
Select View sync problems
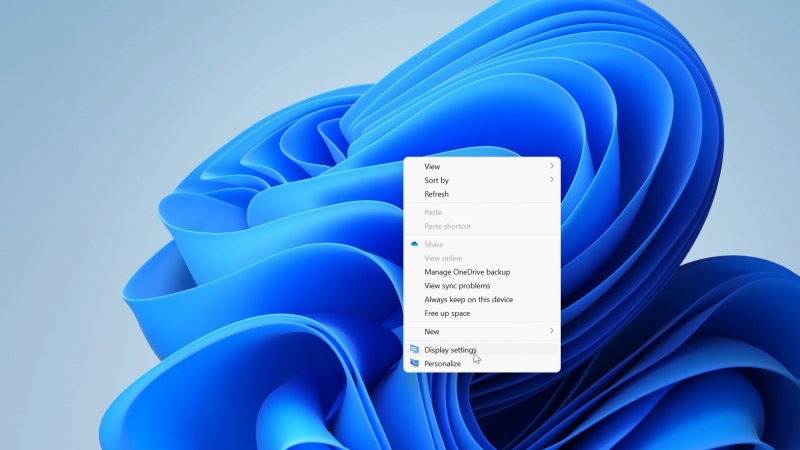482,286
